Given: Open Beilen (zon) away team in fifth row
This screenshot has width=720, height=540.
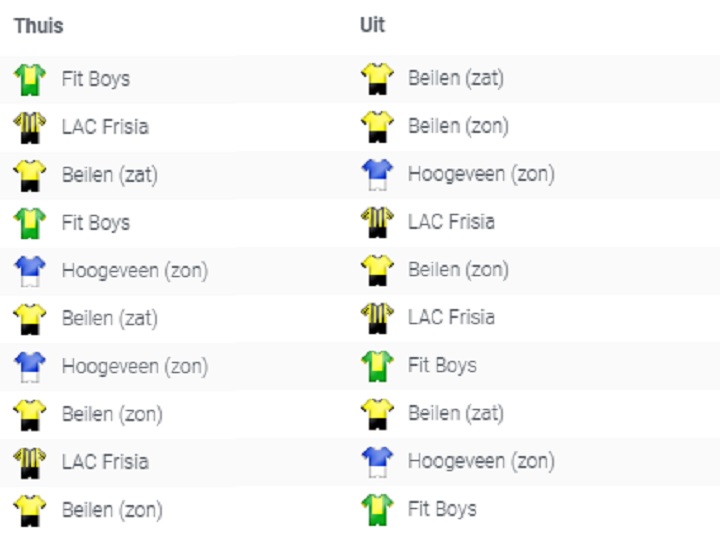Looking at the screenshot, I should (x=458, y=270).
